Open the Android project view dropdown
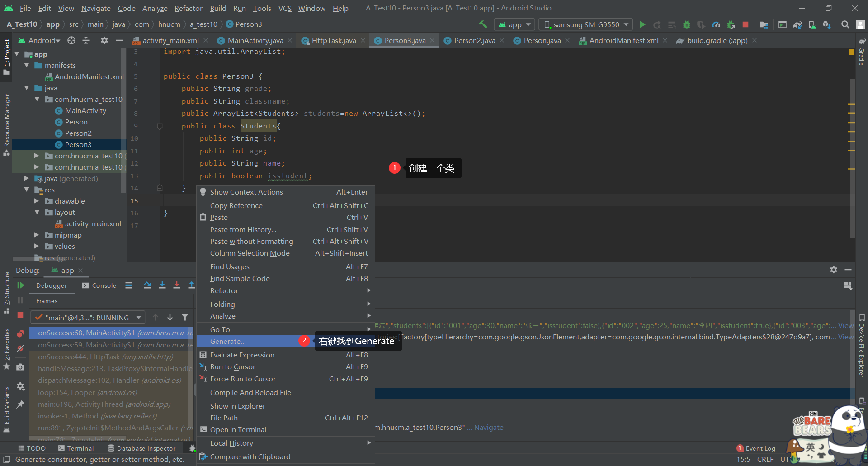Image resolution: width=868 pixels, height=466 pixels. [x=39, y=40]
